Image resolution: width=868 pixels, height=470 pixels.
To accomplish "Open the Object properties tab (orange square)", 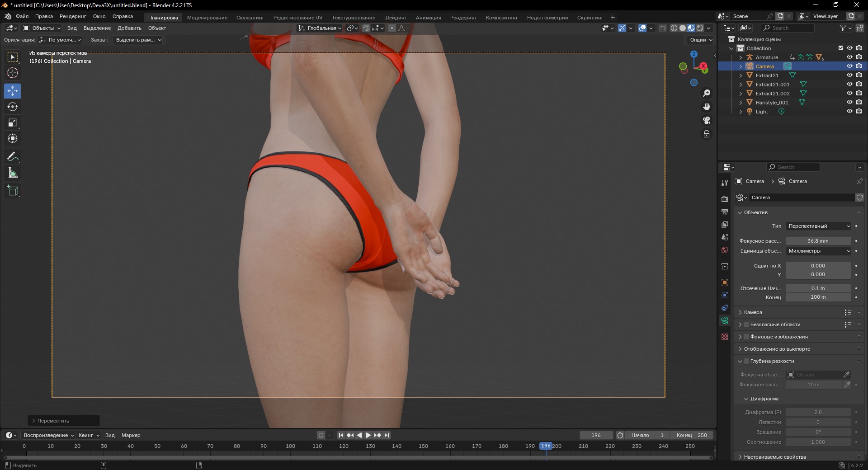I will [725, 282].
